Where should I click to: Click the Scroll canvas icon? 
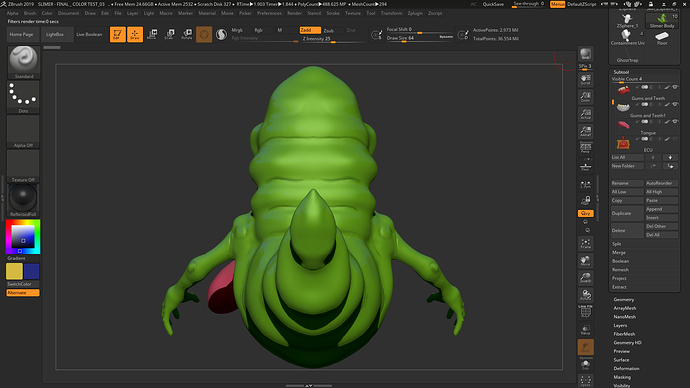point(585,79)
